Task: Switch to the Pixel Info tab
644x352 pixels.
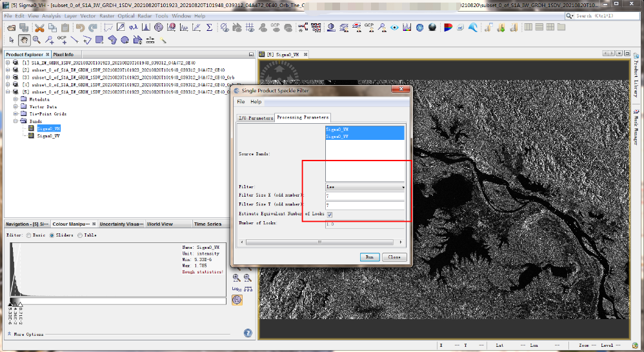Action: 63,55
